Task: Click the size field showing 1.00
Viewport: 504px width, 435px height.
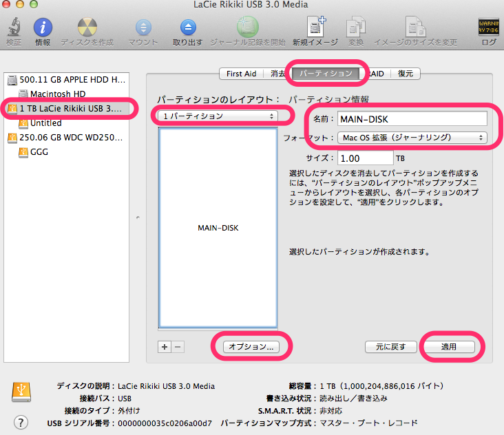Action: point(365,158)
